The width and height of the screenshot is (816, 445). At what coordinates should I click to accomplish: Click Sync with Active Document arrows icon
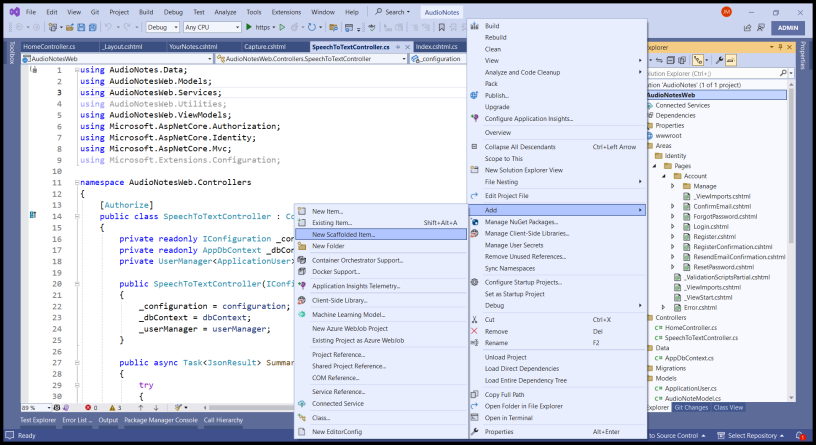[659, 60]
